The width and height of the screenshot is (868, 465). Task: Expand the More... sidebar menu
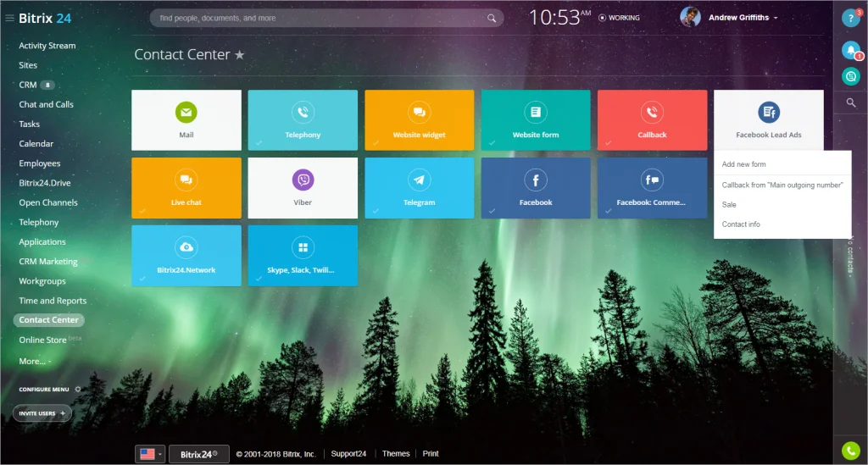click(34, 361)
